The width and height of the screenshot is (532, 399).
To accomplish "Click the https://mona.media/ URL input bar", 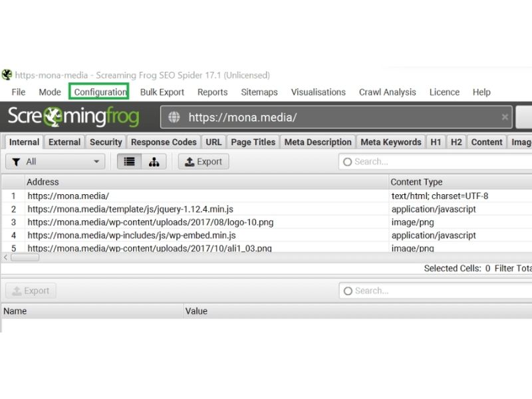I will (x=336, y=117).
